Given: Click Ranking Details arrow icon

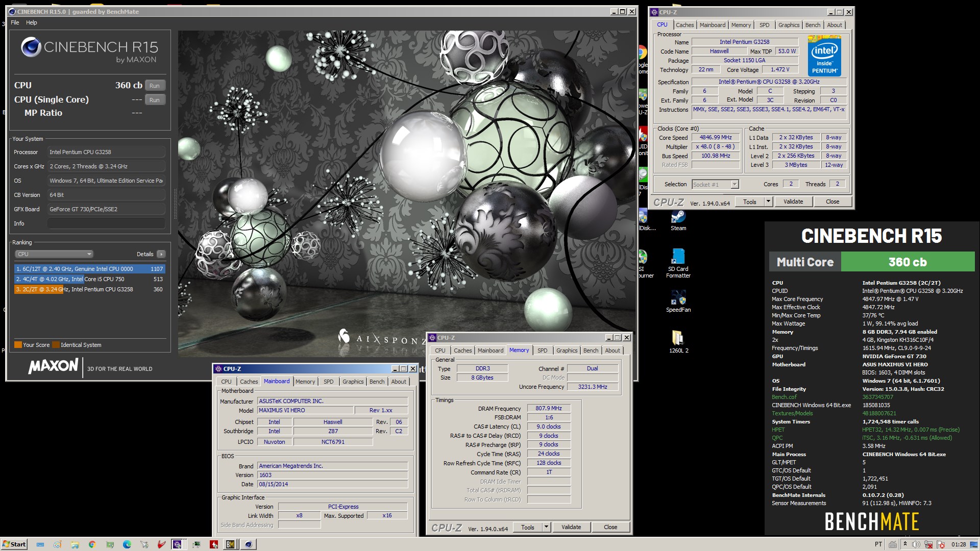Looking at the screenshot, I should click(161, 254).
